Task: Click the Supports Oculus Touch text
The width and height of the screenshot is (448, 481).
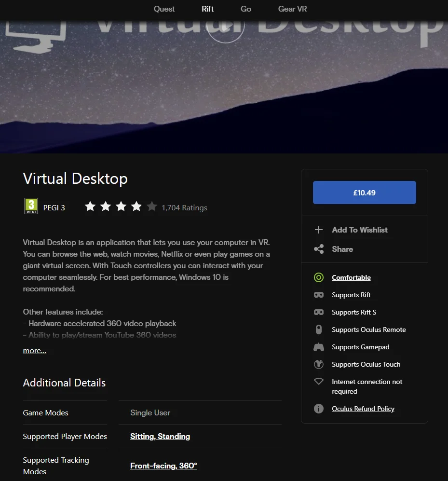Action: tap(366, 364)
